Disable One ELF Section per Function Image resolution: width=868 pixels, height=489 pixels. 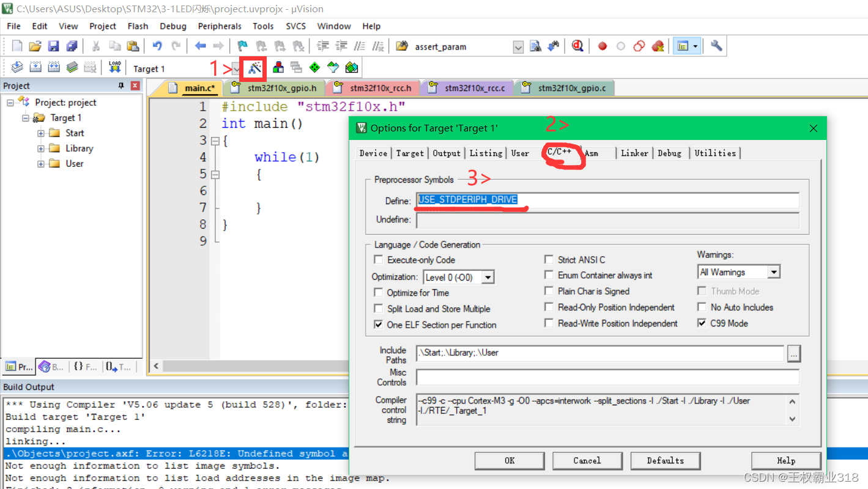coord(377,325)
